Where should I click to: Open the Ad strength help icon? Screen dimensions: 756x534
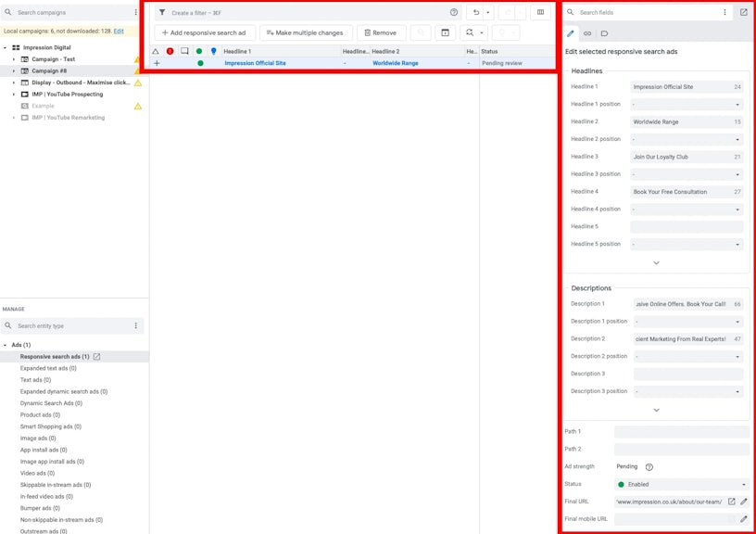pos(649,467)
